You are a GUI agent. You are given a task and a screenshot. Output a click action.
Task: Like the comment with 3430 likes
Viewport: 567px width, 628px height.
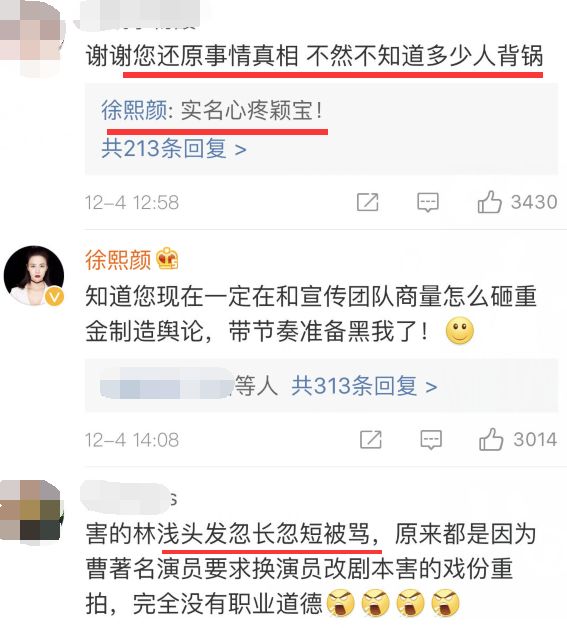[x=489, y=201]
